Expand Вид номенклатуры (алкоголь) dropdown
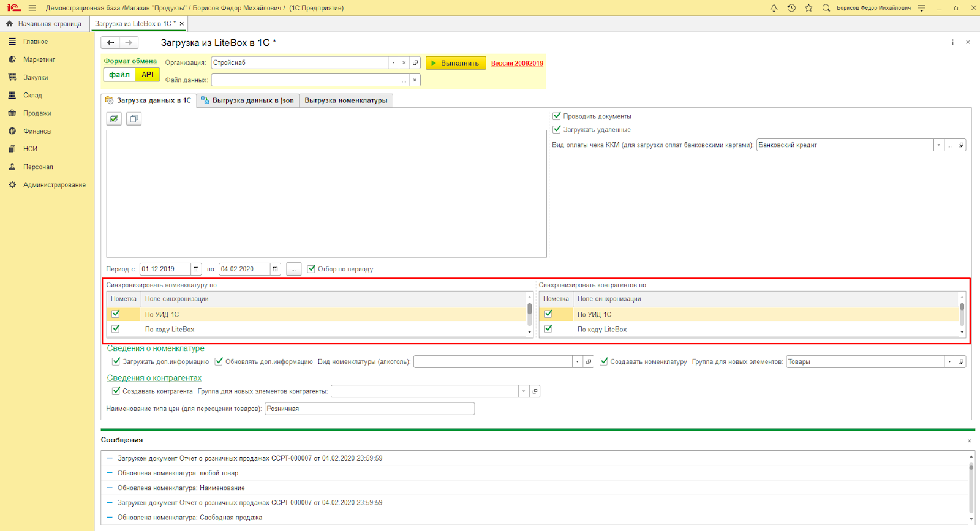 [x=577, y=361]
